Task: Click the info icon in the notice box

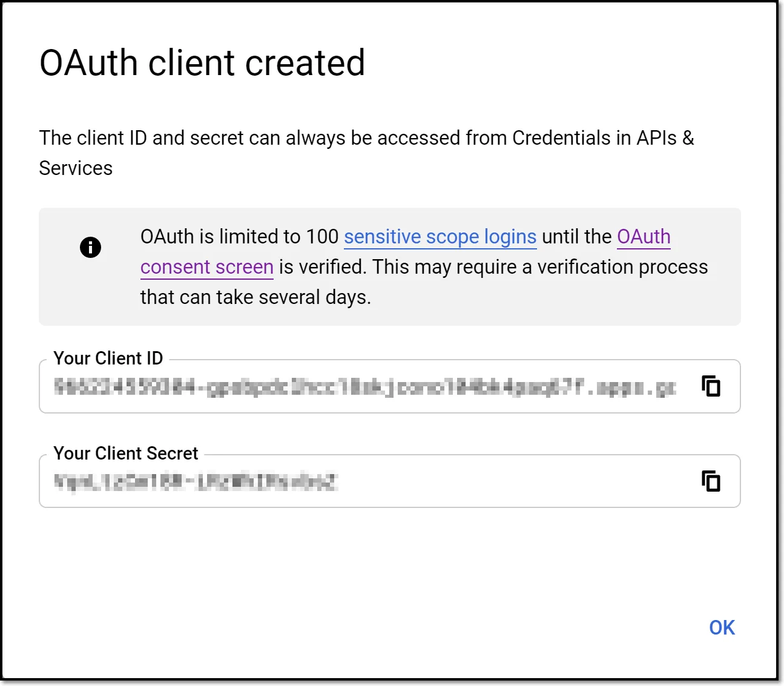Action: 90,247
